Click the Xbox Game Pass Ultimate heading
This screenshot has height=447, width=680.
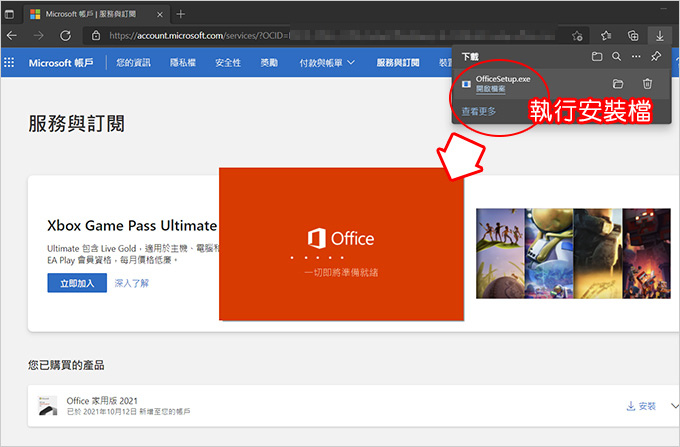[132, 226]
